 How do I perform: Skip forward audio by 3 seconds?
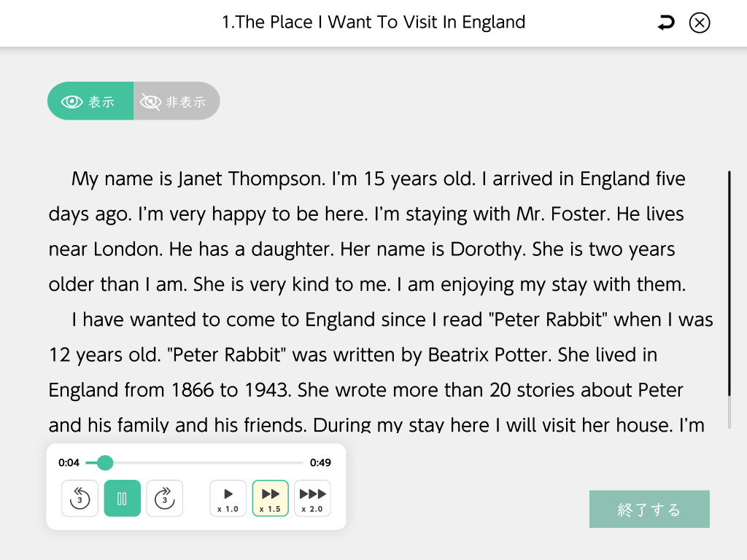click(165, 499)
